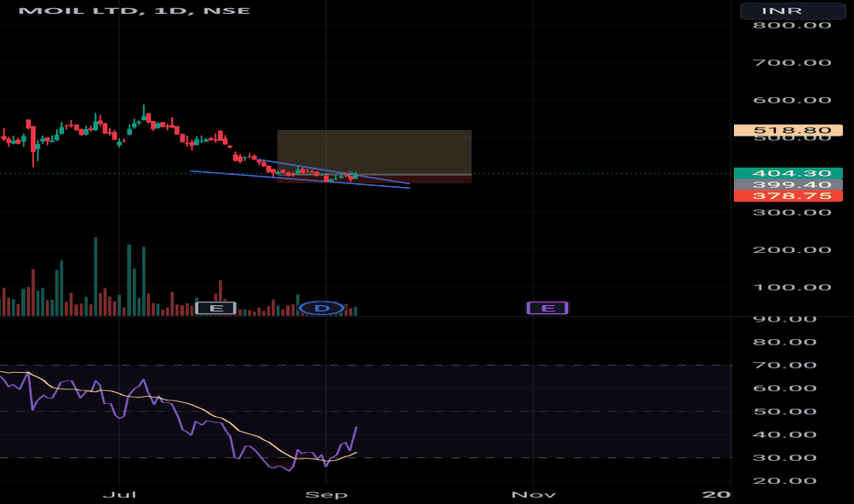Select the 518.80 target price label
Screen dimensions: 854x504
click(x=788, y=130)
